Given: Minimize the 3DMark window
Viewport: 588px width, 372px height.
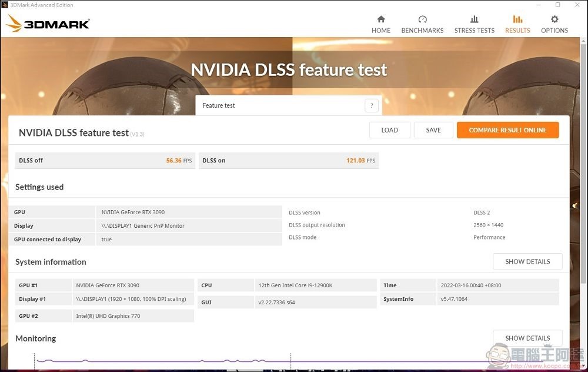Looking at the screenshot, I should click(539, 5).
